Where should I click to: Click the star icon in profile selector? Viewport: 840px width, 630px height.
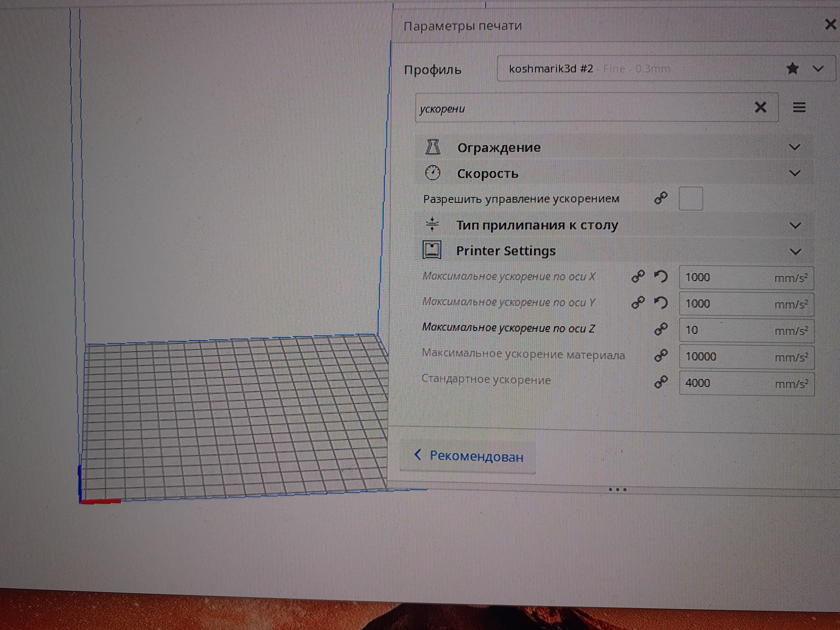[793, 69]
